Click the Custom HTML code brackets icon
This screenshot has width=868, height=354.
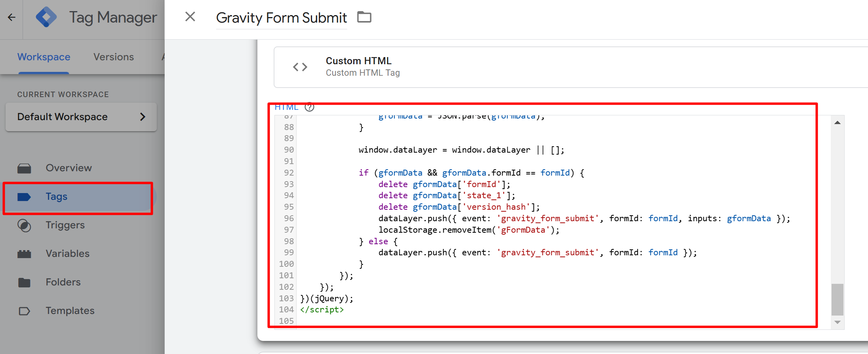tap(300, 67)
